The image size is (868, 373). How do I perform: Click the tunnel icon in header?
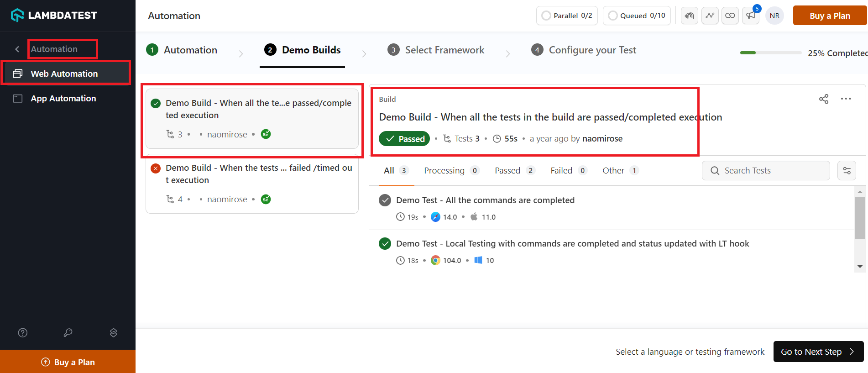pos(690,16)
